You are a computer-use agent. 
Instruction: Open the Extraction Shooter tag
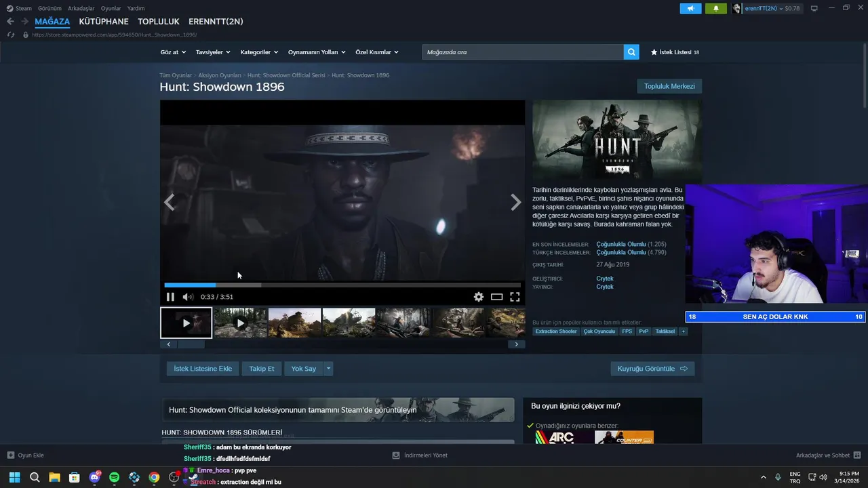pos(556,331)
